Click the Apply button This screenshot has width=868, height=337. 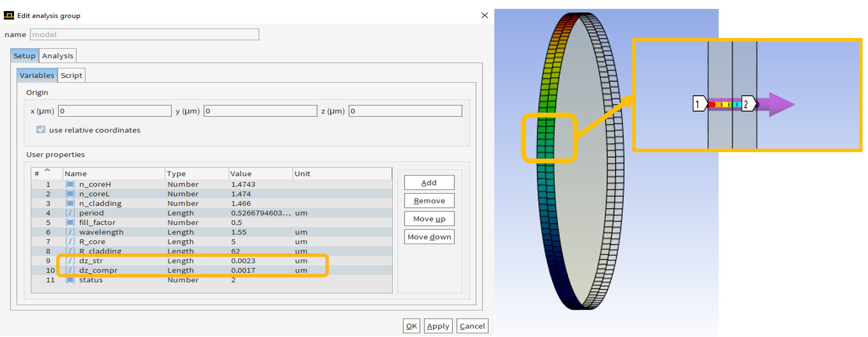[438, 326]
